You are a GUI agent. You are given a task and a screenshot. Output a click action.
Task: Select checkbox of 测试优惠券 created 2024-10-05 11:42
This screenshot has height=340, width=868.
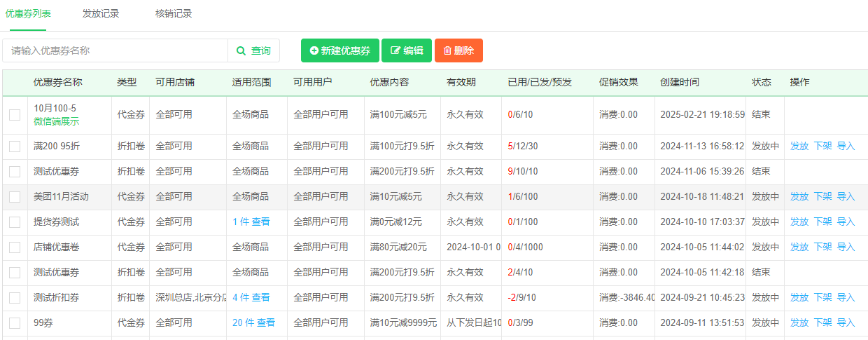15,273
